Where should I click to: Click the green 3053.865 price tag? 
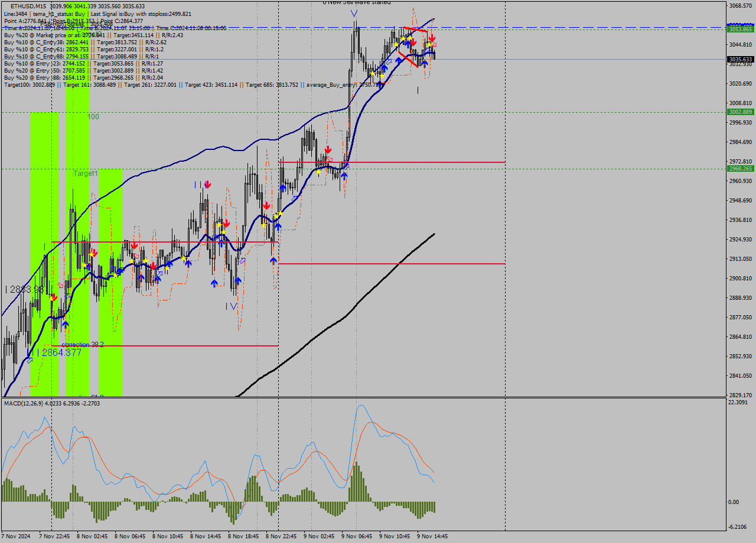click(740, 29)
